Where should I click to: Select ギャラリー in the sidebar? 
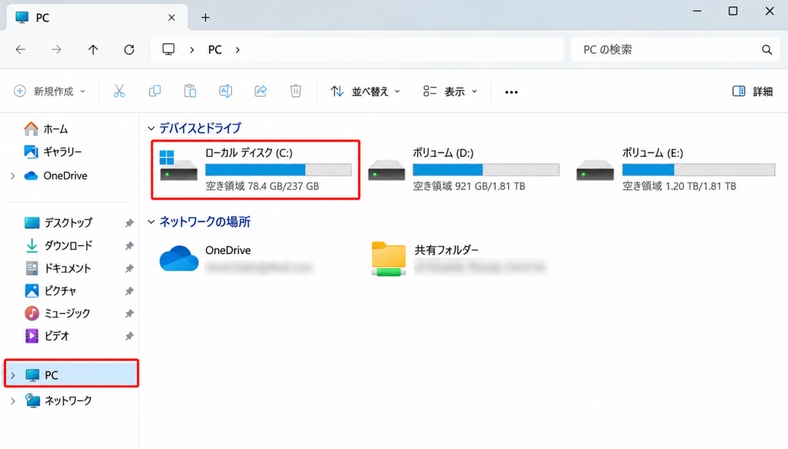point(53,151)
